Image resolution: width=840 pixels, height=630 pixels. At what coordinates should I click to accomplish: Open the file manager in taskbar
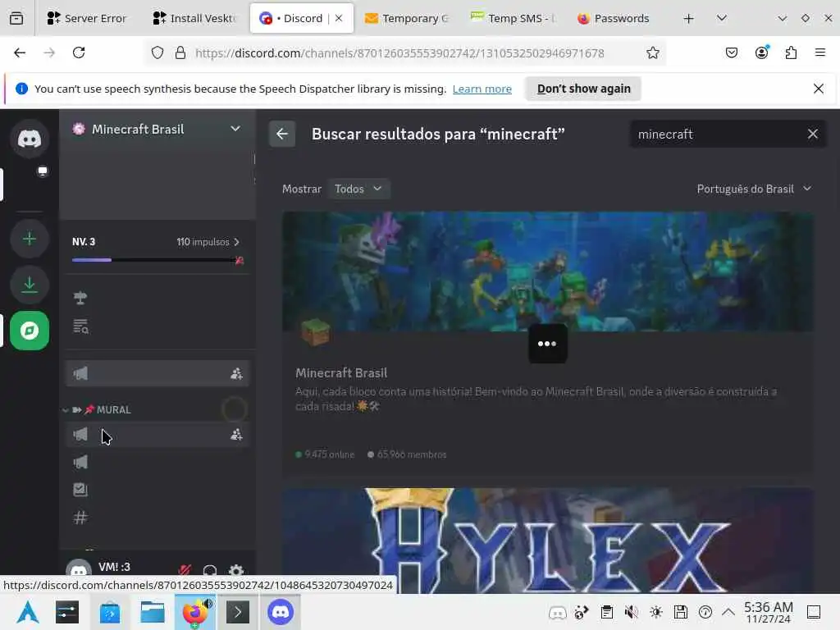[152, 612]
